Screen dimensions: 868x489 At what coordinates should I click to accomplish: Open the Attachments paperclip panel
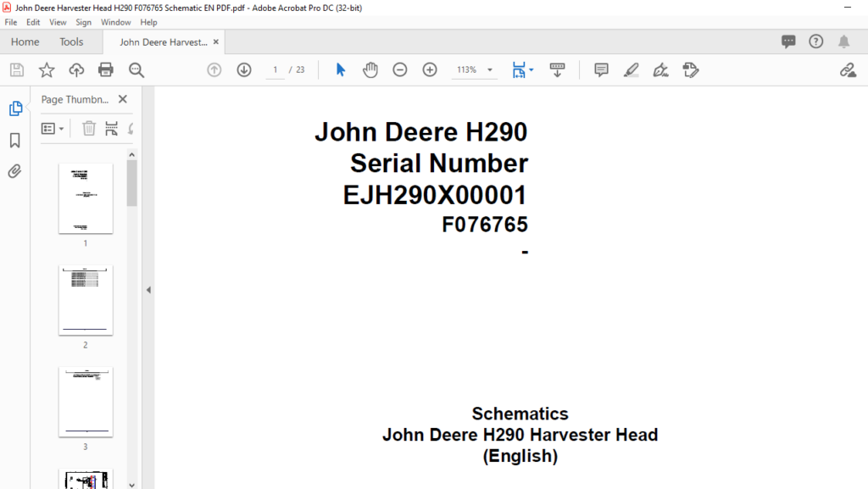coord(15,171)
